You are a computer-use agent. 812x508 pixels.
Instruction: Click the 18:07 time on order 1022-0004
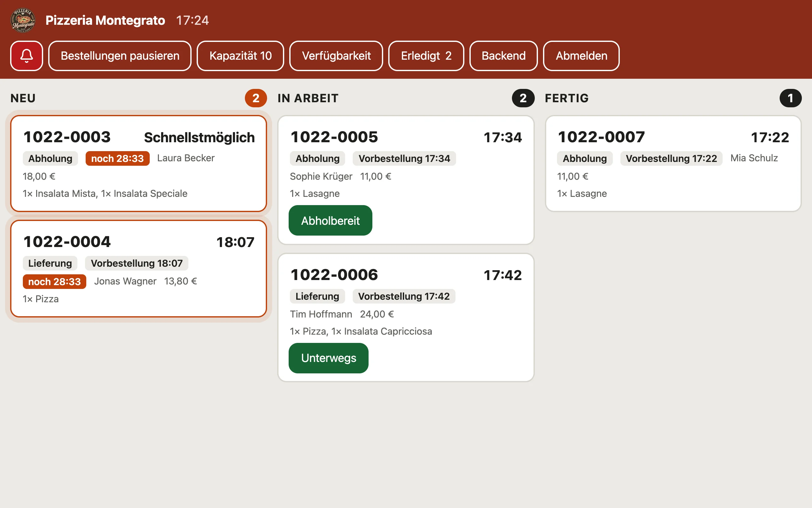coord(235,242)
